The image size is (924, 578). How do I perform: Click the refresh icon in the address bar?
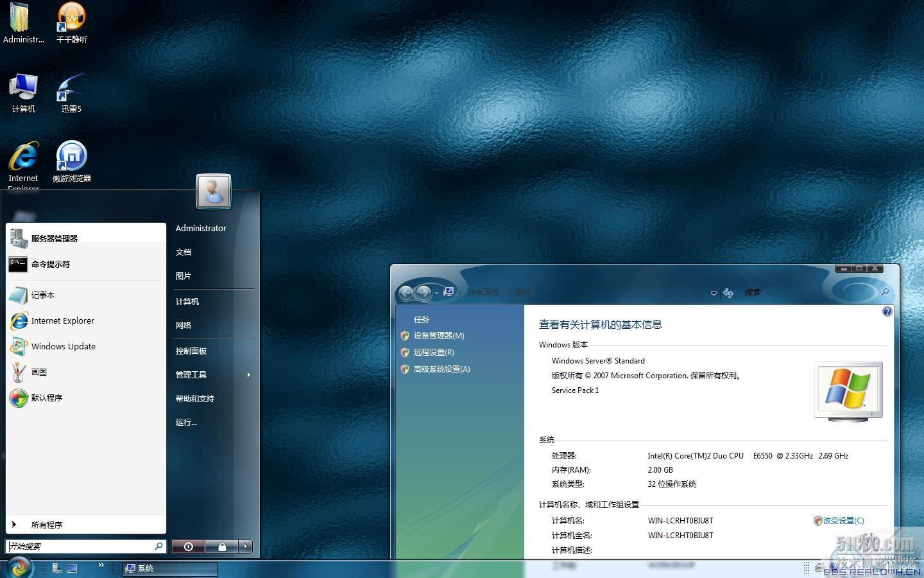tap(728, 293)
